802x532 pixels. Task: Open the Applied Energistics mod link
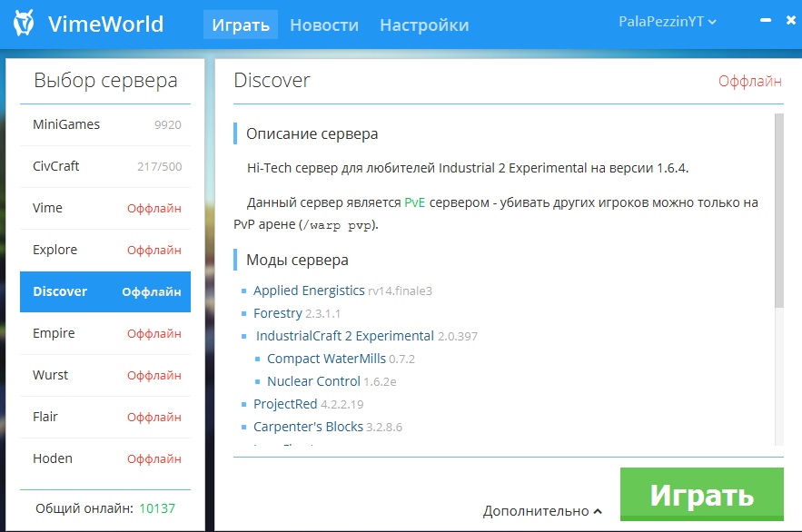309,291
